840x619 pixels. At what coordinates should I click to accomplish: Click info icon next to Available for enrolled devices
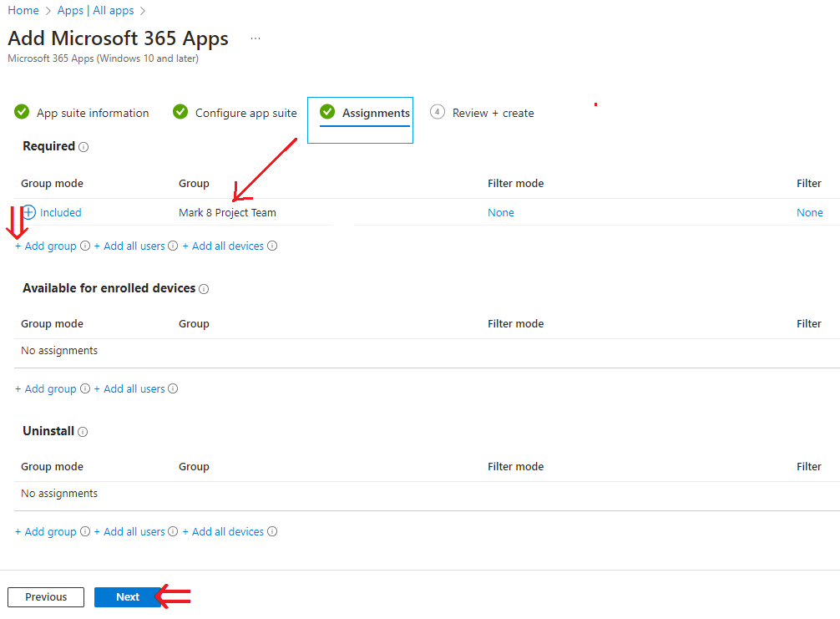204,287
